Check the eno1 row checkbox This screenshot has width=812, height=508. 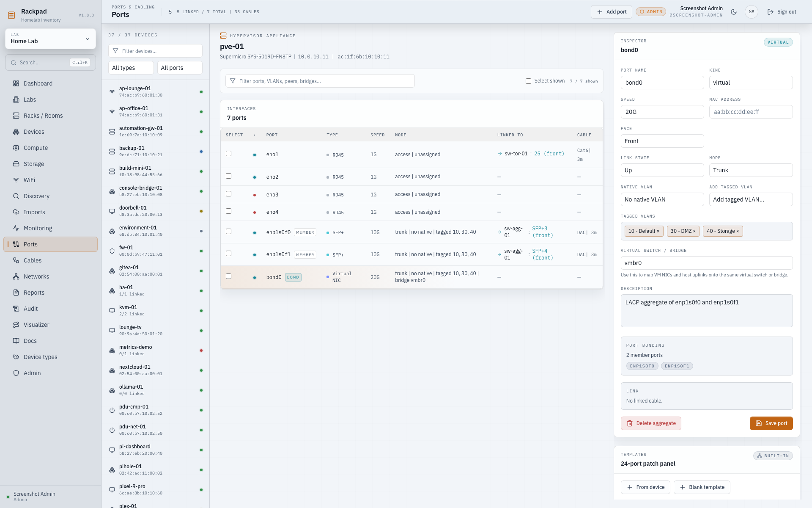click(229, 154)
